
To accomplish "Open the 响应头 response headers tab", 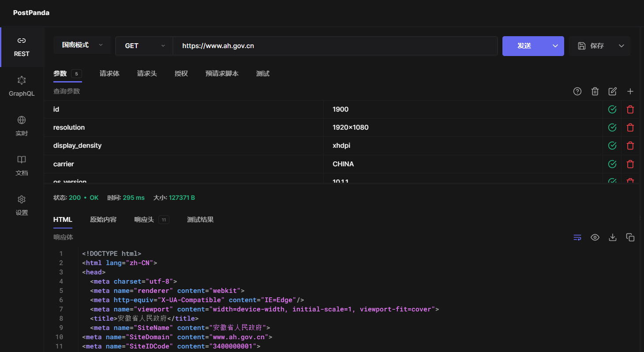I will (144, 219).
